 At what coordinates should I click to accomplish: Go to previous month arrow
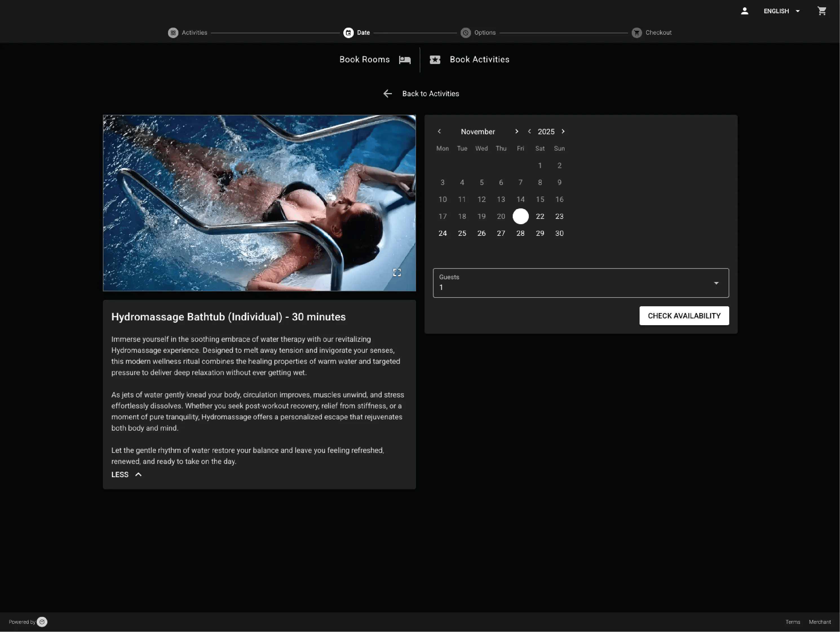pyautogui.click(x=439, y=131)
